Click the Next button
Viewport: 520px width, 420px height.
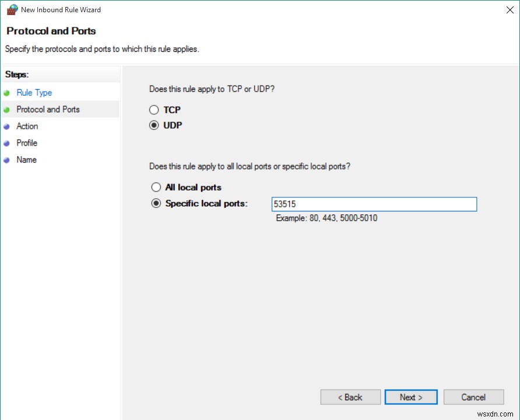411,397
